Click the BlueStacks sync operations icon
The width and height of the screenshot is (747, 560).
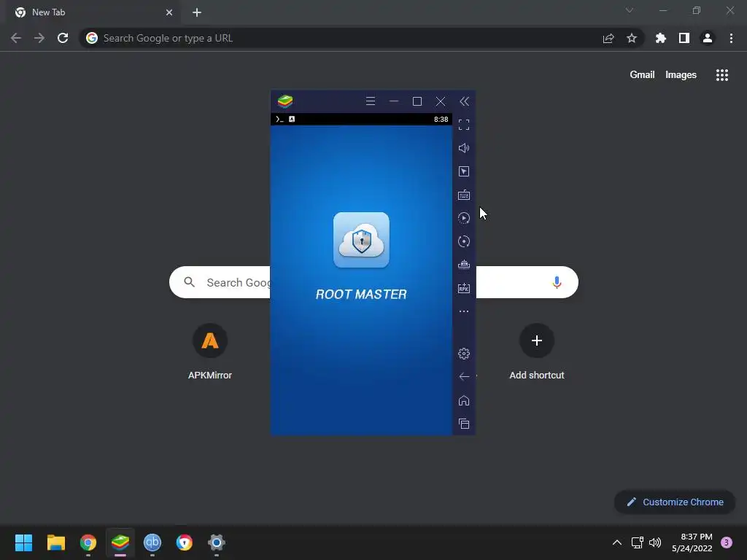(463, 241)
